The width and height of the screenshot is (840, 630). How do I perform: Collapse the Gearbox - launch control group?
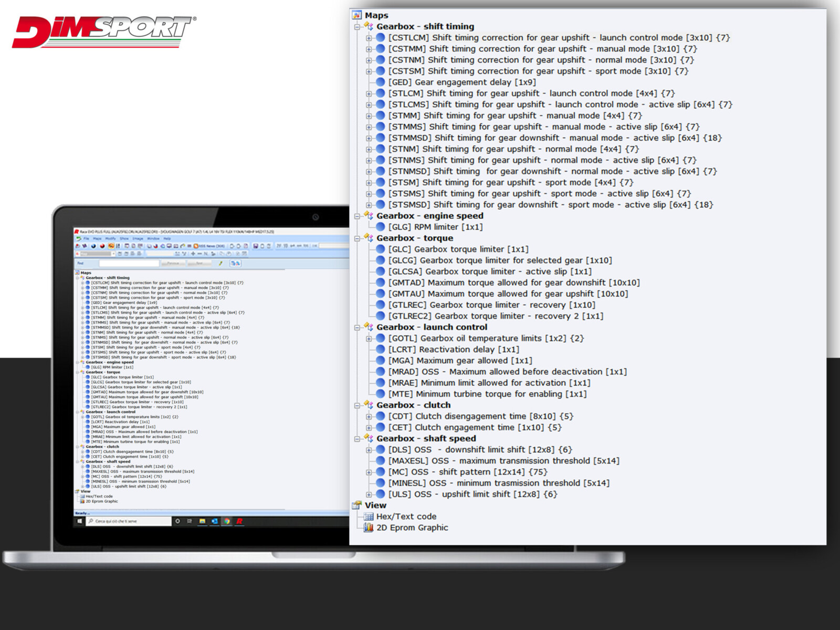point(357,327)
